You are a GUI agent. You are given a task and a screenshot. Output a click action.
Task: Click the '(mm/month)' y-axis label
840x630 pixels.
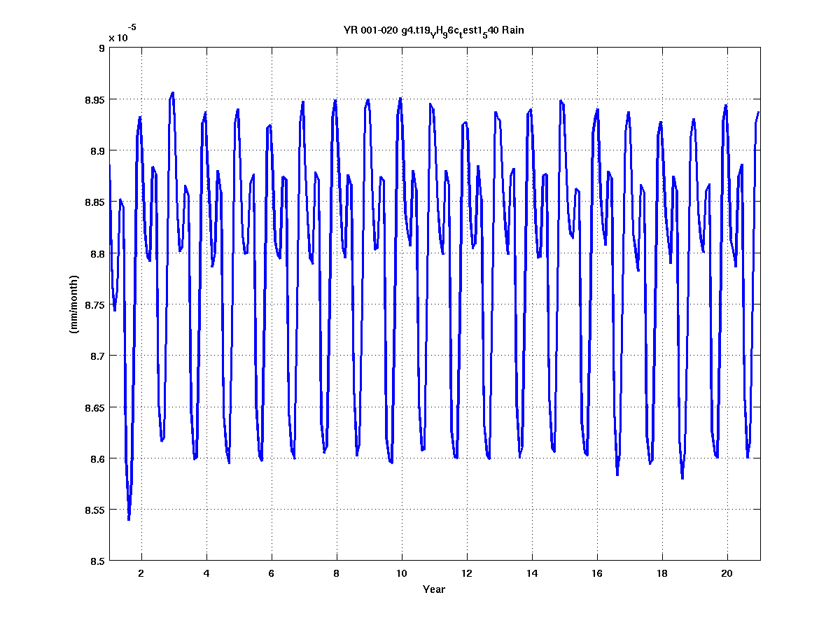coord(73,304)
